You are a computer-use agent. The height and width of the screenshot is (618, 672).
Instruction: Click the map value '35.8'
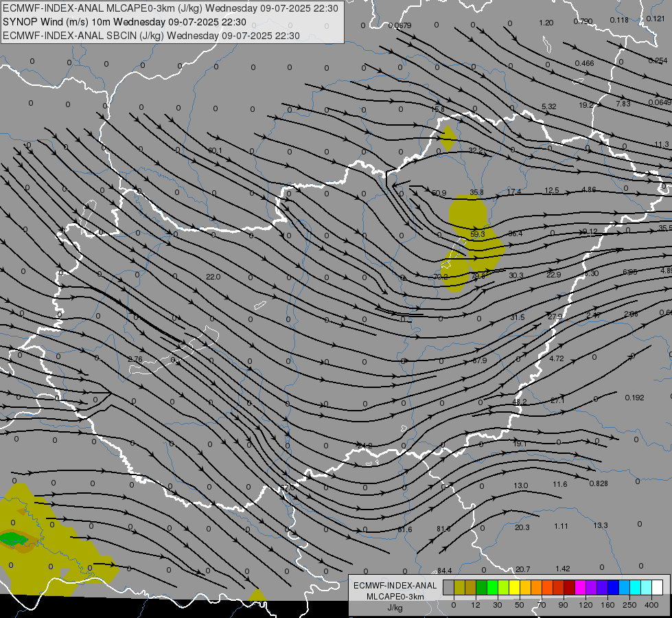476,192
